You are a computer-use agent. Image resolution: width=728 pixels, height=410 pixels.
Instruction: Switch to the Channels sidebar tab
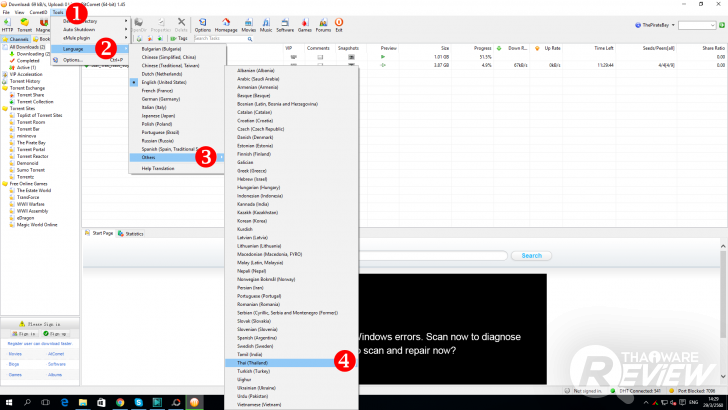(16, 39)
